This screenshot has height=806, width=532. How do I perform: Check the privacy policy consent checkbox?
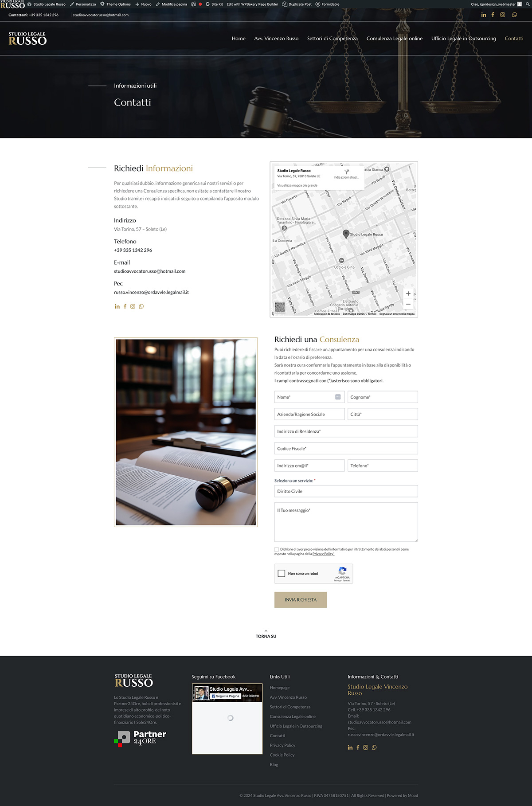point(277,549)
